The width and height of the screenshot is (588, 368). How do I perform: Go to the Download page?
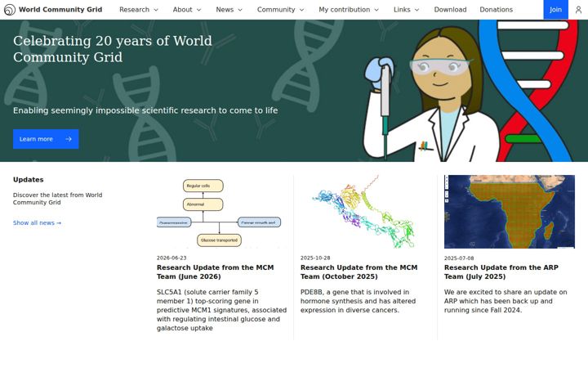pyautogui.click(x=450, y=10)
